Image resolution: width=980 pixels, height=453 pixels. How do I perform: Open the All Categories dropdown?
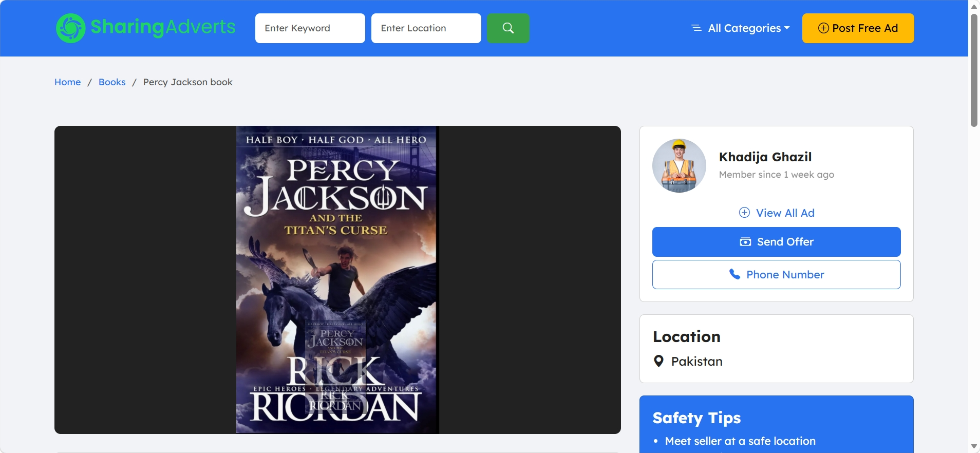[x=741, y=28]
